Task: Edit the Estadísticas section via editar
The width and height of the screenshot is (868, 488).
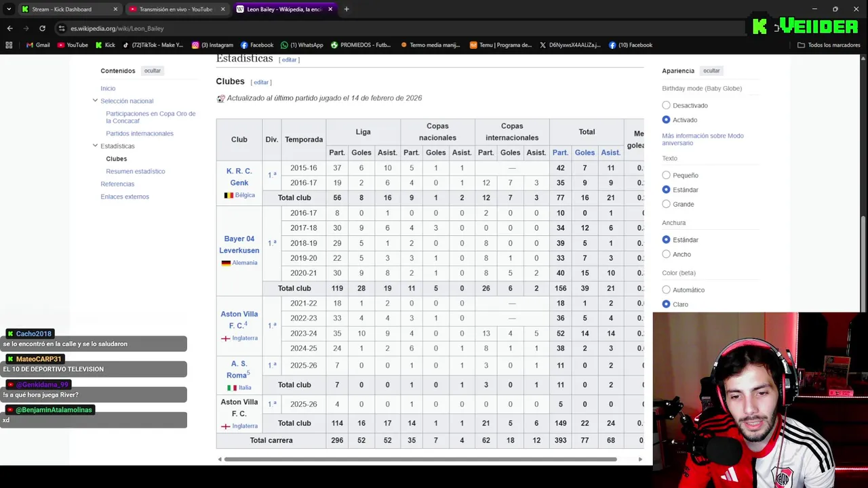Action: tap(289, 60)
